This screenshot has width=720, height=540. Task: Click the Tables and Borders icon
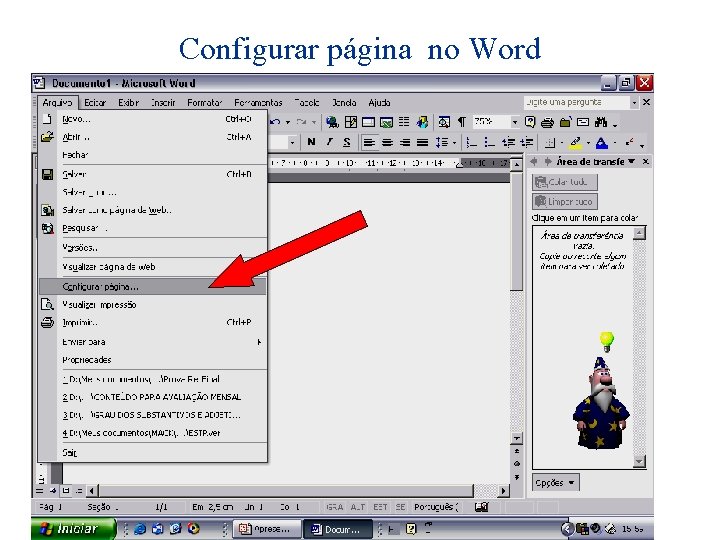(x=351, y=122)
